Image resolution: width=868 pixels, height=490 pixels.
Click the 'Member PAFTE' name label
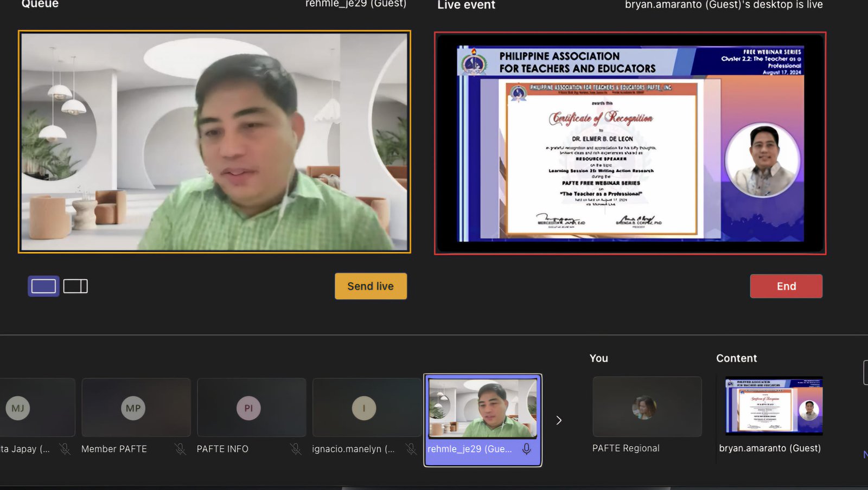[x=114, y=449]
